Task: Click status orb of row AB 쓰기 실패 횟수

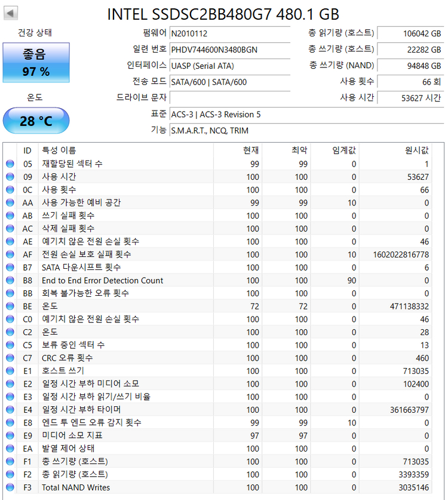Action: (10, 215)
